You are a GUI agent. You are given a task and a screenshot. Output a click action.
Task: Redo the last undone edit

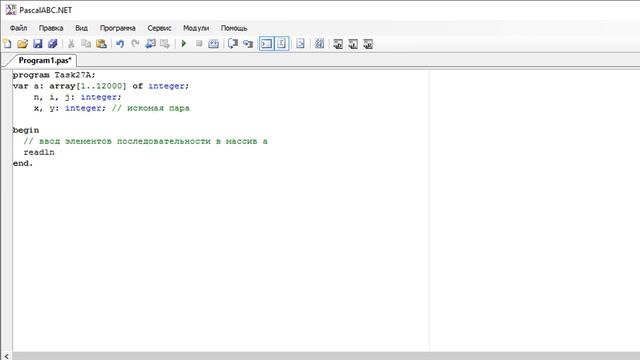pos(135,44)
